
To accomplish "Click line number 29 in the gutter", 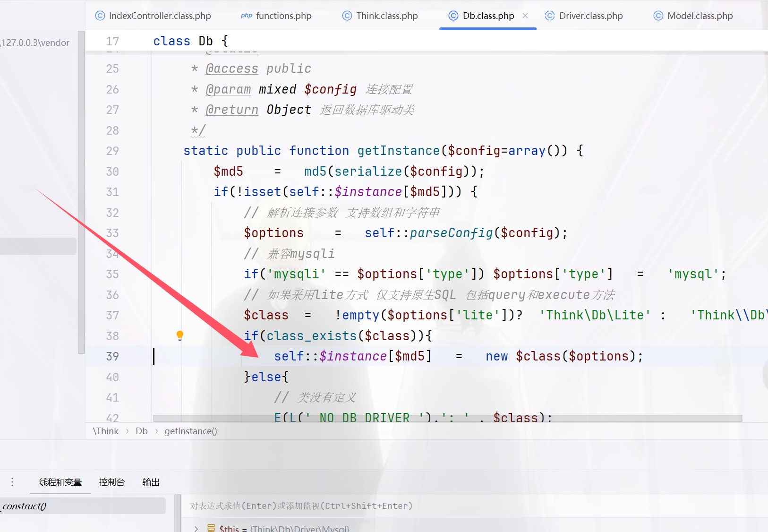I will [112, 151].
